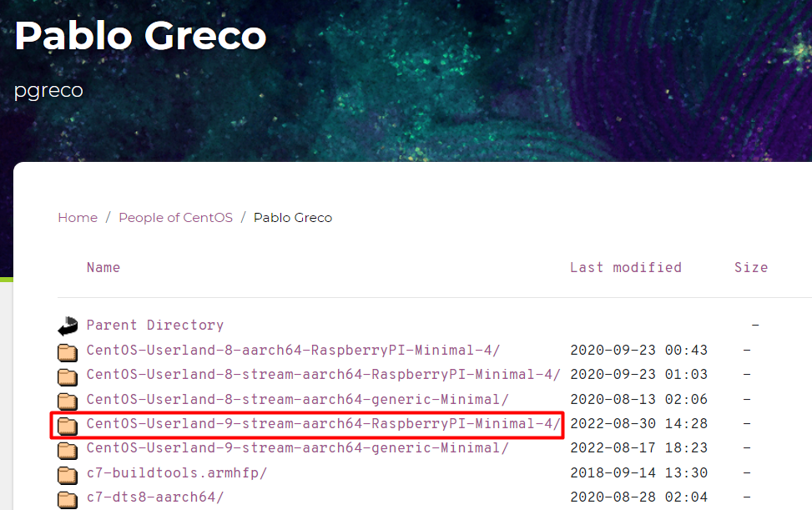Click the date 2020-08-13 02:06
Viewport: 812px width, 510px height.
pos(638,399)
